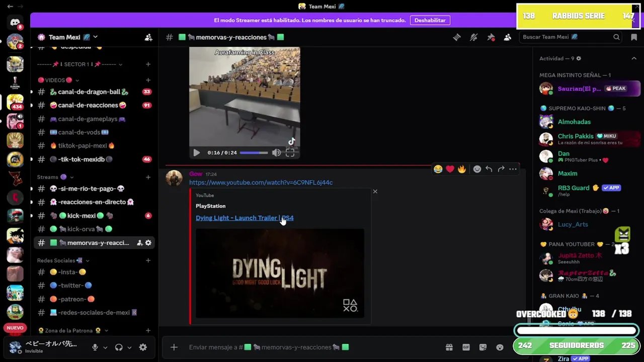Remove the YouTube embed with X

click(x=375, y=192)
